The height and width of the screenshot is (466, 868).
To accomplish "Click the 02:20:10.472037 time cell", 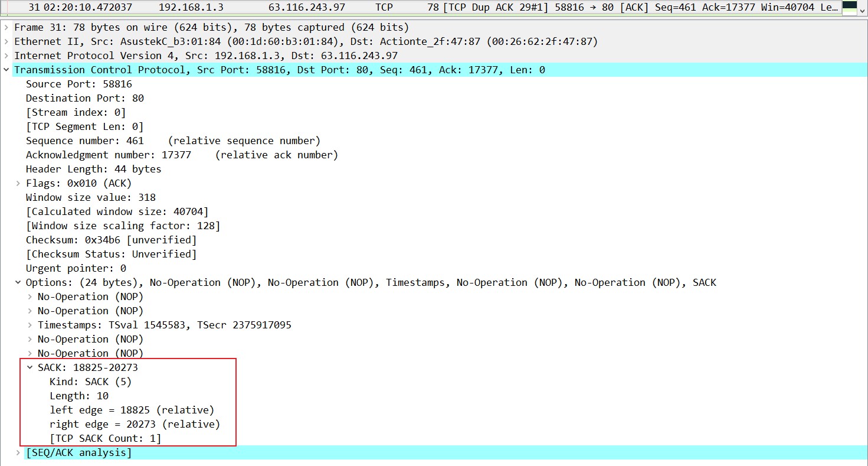I will coord(88,8).
